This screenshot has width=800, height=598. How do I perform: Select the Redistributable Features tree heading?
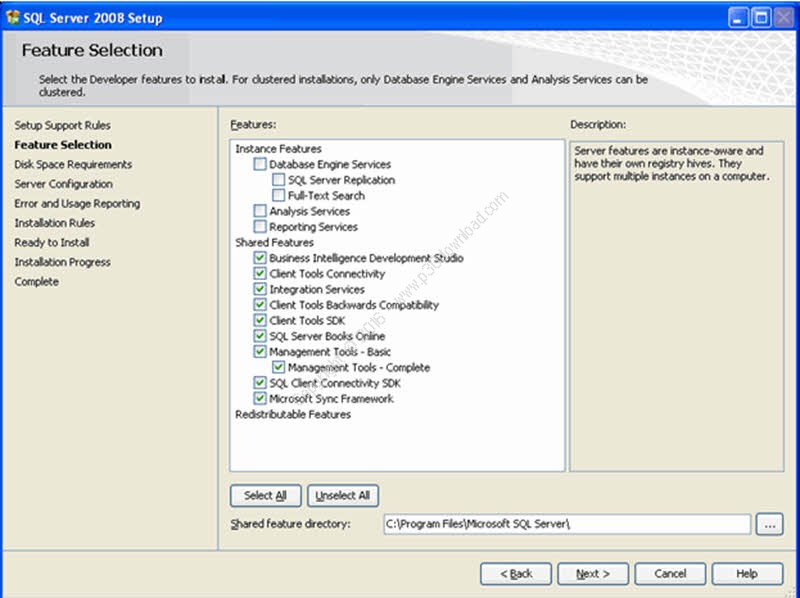[x=292, y=414]
